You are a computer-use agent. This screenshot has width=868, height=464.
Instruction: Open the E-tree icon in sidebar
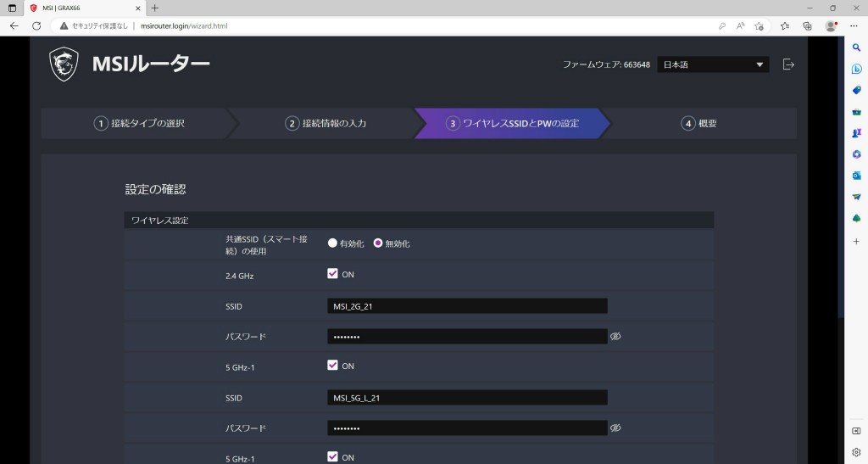(856, 218)
